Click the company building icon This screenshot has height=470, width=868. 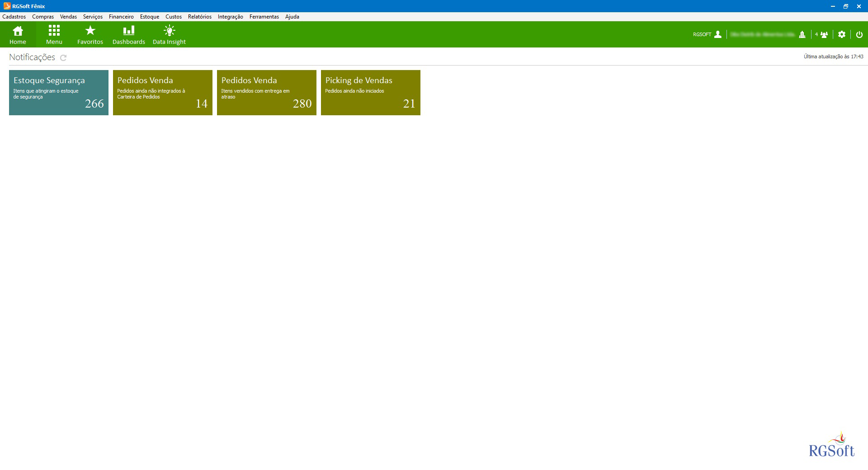tap(802, 34)
